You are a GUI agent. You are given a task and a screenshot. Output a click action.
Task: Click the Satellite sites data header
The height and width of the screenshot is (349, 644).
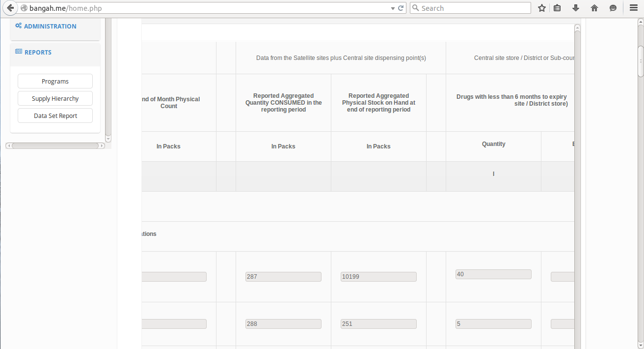[341, 58]
